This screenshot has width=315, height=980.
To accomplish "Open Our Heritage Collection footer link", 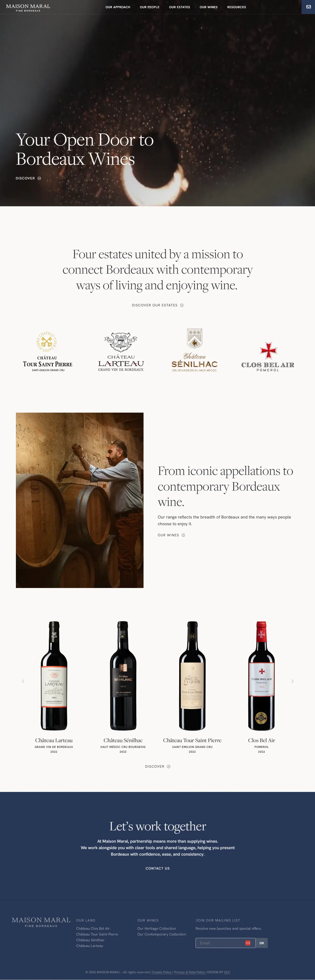I will pos(157,928).
